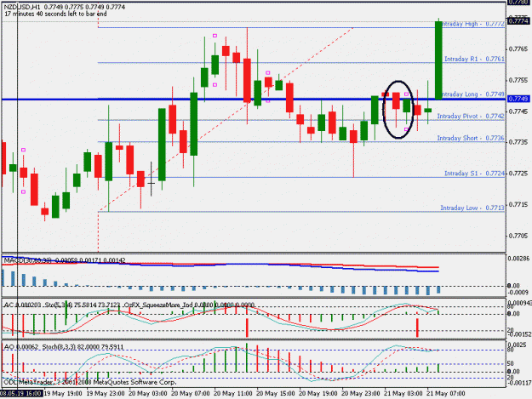
Task: Click the '20 May 19:00' time label
Action: click(317, 394)
